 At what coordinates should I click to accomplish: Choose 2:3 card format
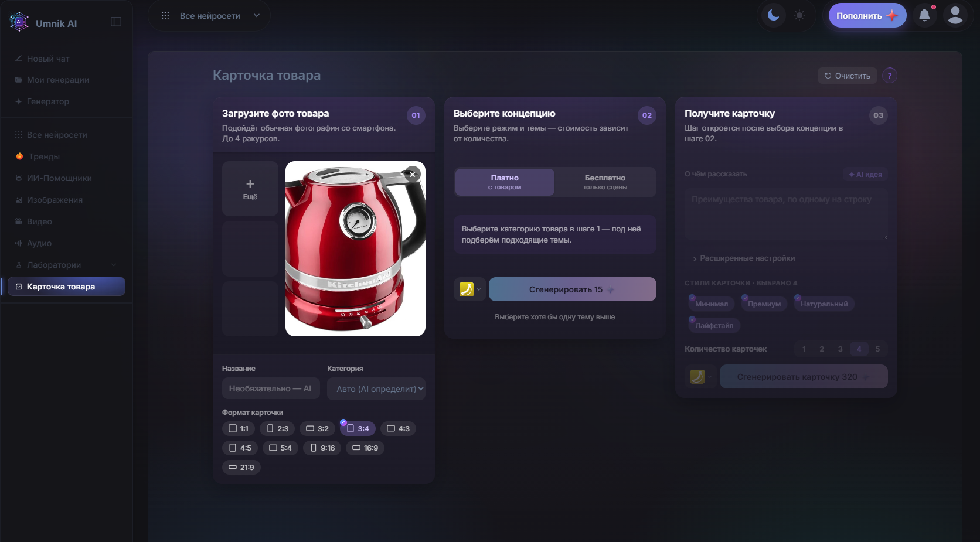pyautogui.click(x=278, y=429)
